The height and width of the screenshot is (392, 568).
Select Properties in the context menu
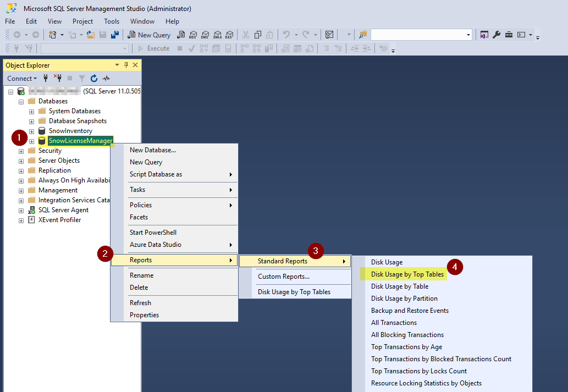pyautogui.click(x=174, y=315)
